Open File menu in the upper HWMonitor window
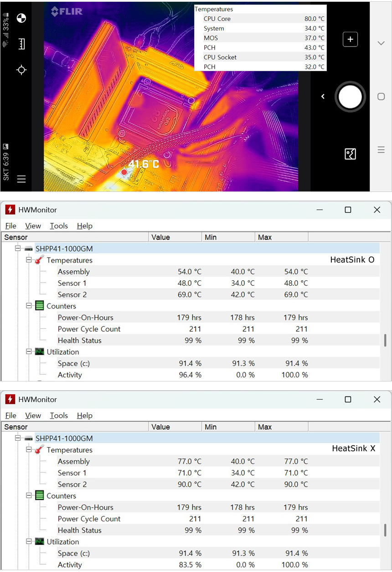Image resolution: width=392 pixels, height=572 pixels. click(x=10, y=226)
